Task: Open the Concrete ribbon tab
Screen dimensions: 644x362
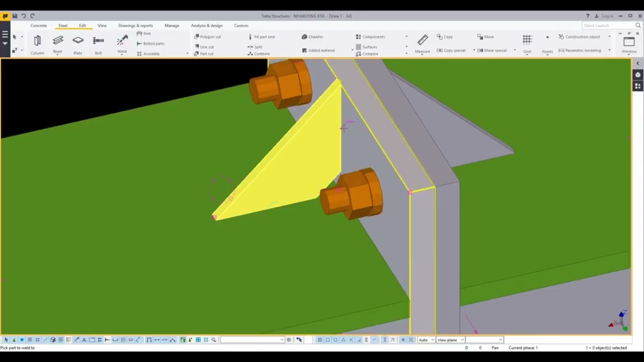Action: (39, 26)
